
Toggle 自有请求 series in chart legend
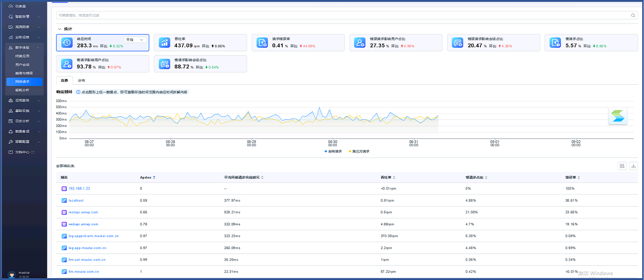click(333, 151)
